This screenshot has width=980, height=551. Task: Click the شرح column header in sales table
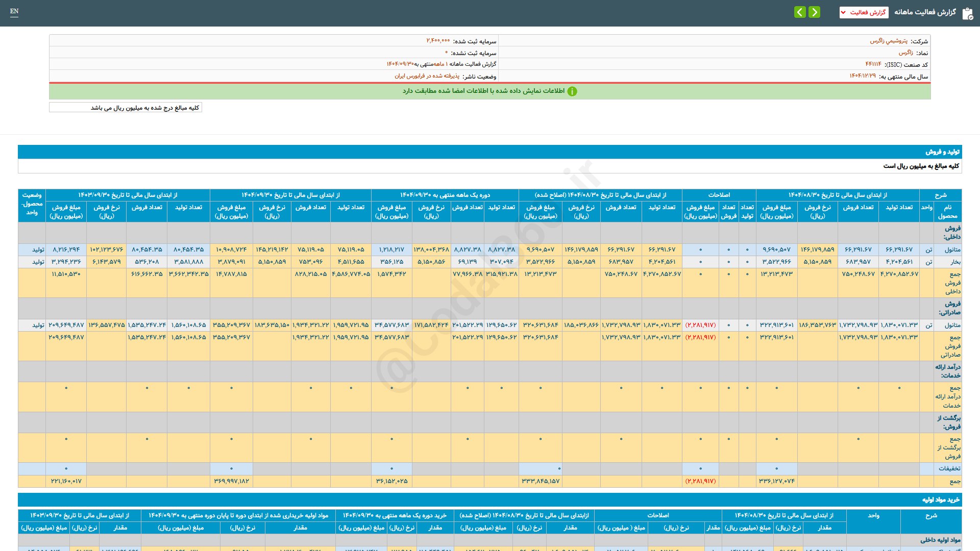pyautogui.click(x=940, y=195)
